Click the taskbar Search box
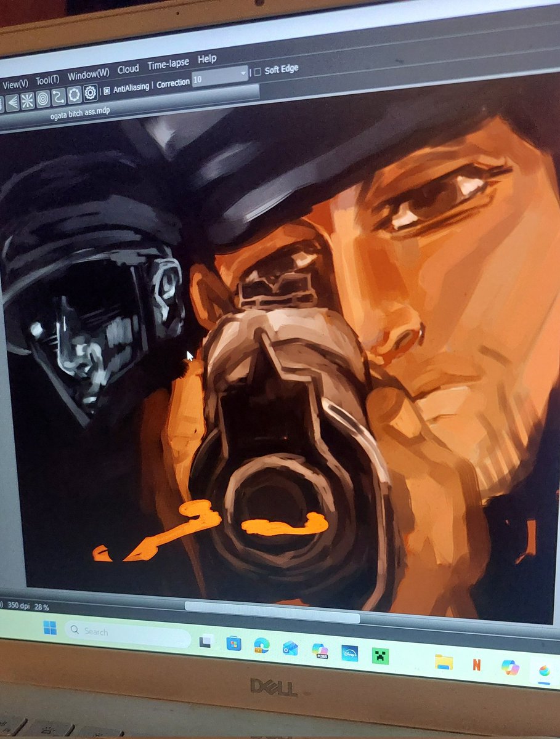560x739 pixels. click(x=128, y=633)
